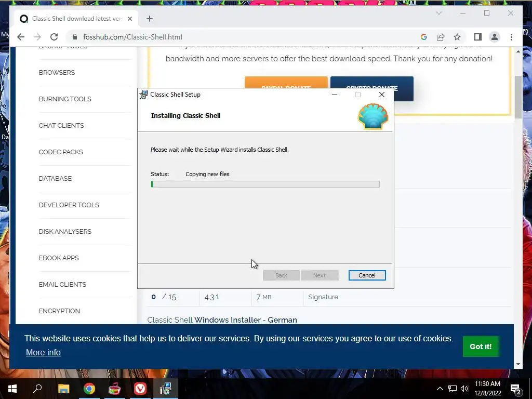This screenshot has width=532, height=399.
Task: Reload the FossHub page
Action: (x=54, y=37)
